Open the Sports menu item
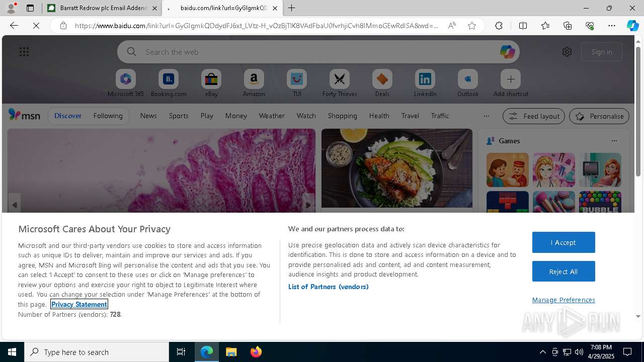This screenshot has width=644, height=362. coord(179,116)
